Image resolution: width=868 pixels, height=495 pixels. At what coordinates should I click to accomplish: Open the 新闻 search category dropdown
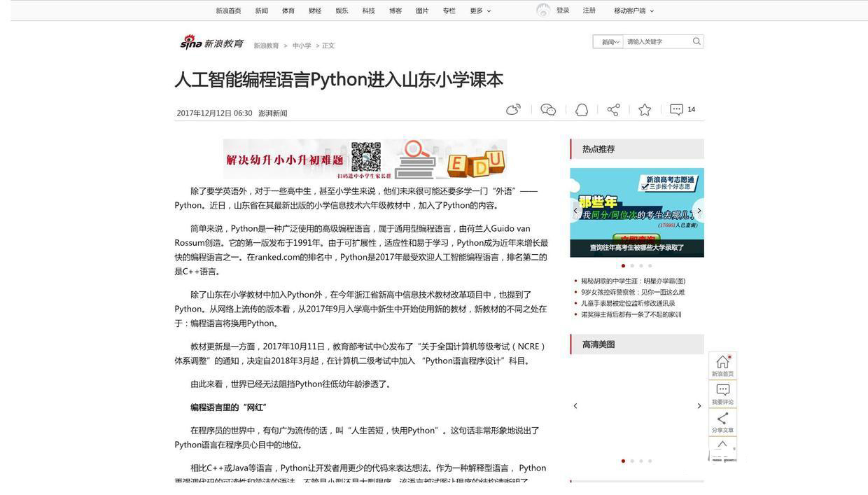(608, 42)
